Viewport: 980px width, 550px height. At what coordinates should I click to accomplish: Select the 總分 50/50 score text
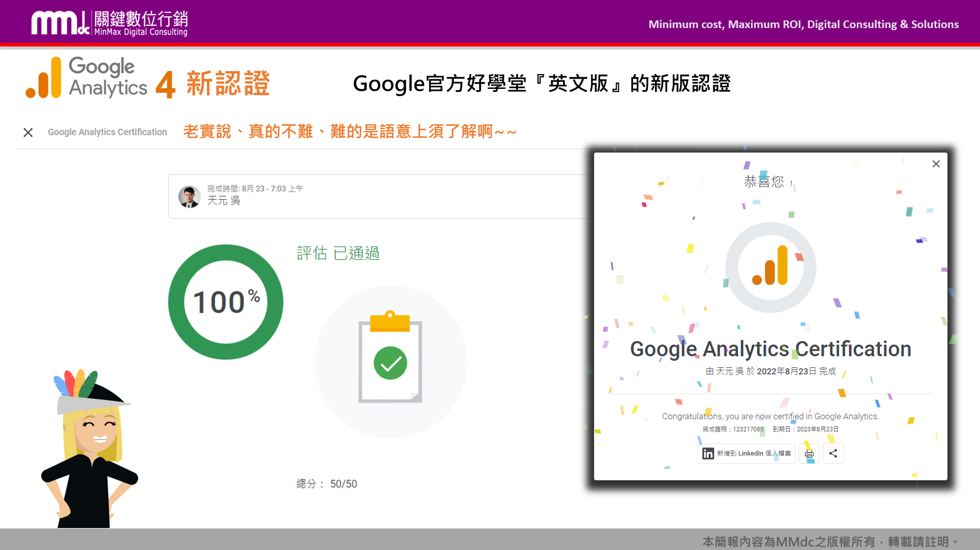point(326,484)
